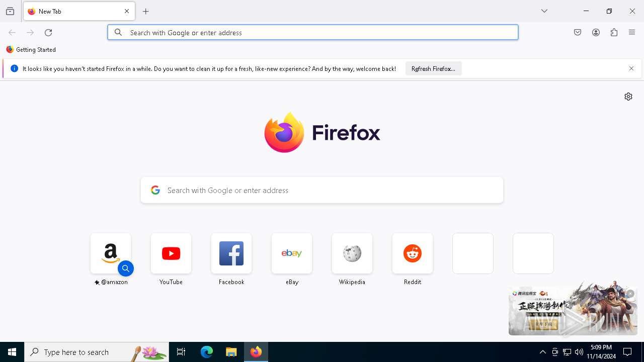Open the taskbar clock and calendar
This screenshot has height=362, width=644.
[x=601, y=352]
